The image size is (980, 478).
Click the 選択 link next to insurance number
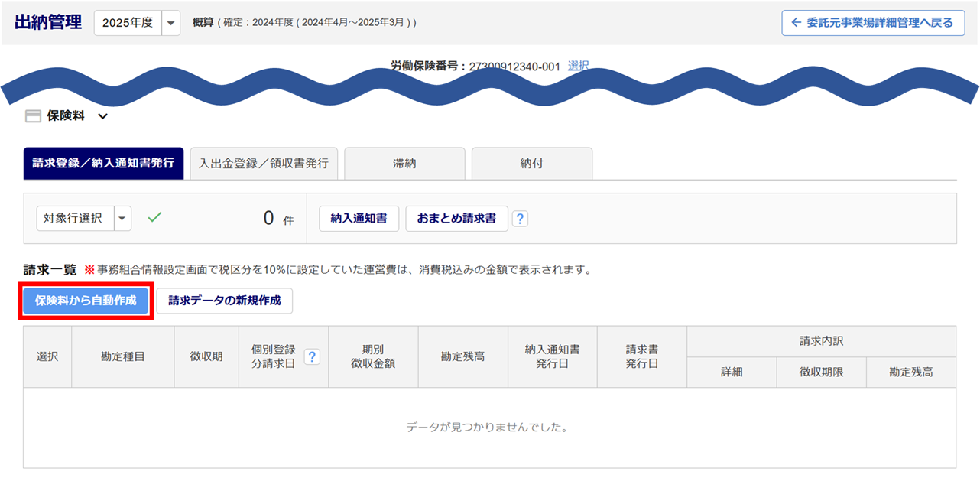[x=578, y=66]
